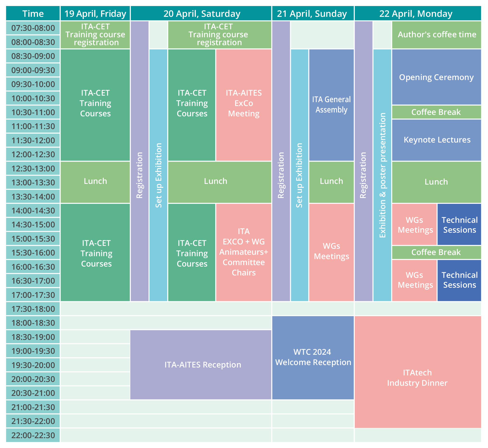Open the ITAtech Industry Dinner block

418,372
